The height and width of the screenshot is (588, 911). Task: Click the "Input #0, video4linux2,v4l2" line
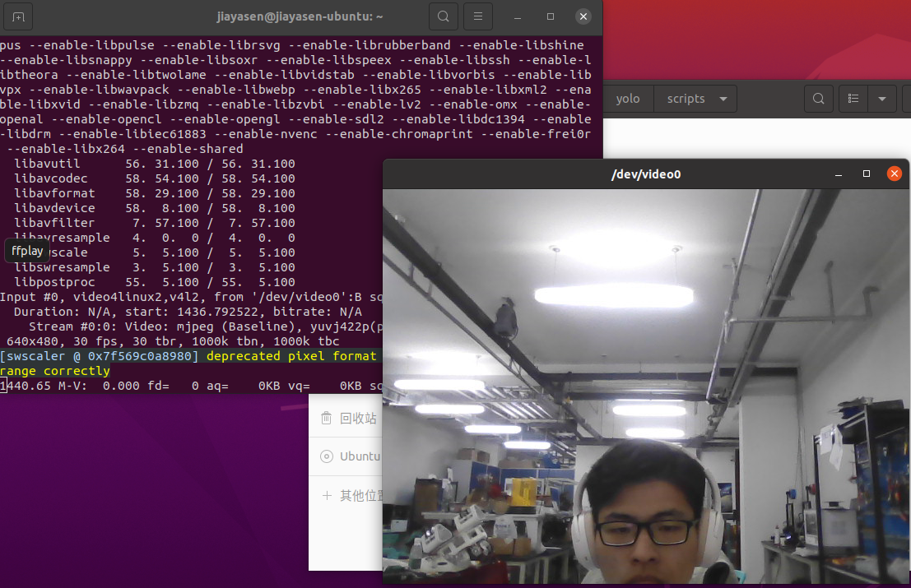[191, 297]
